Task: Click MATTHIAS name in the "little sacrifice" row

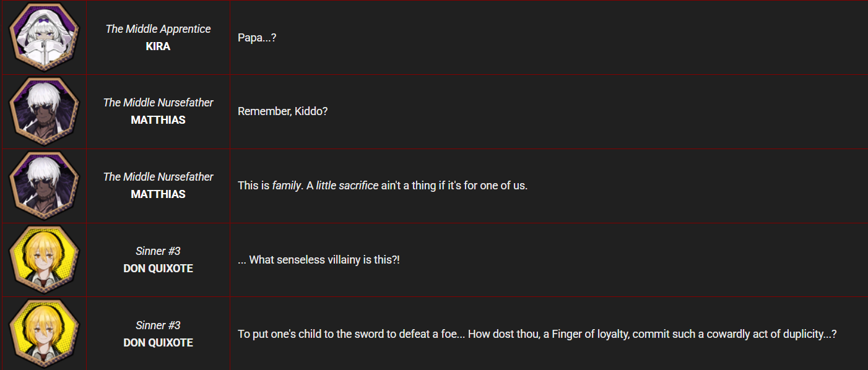Action: click(158, 194)
